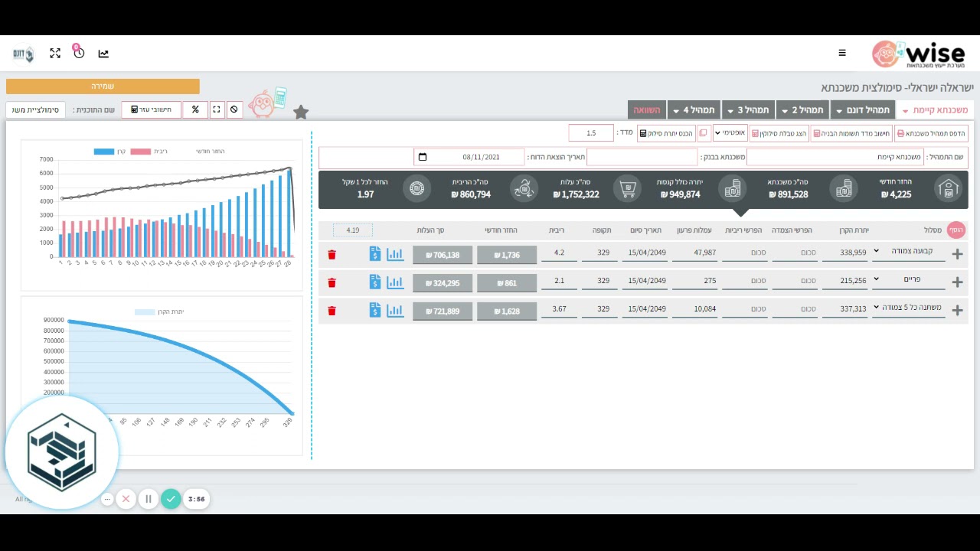Click the percent sign toolbar button

coord(195,109)
